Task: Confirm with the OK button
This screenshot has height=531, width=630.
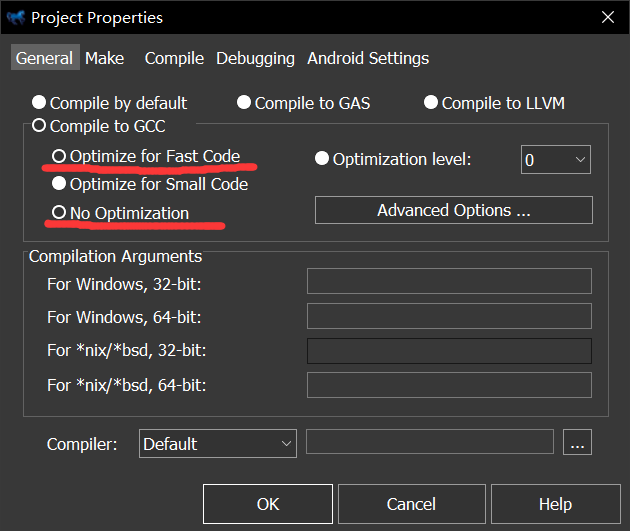Action: pyautogui.click(x=268, y=504)
